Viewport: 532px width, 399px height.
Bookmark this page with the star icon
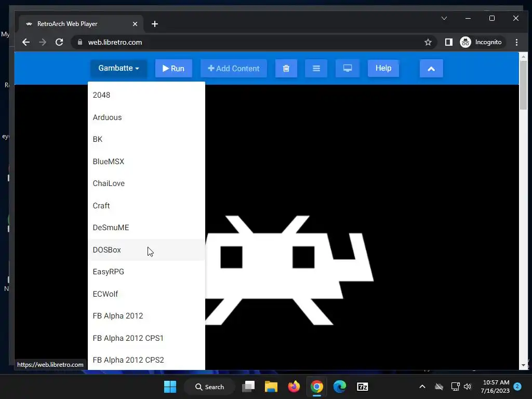[x=428, y=42]
